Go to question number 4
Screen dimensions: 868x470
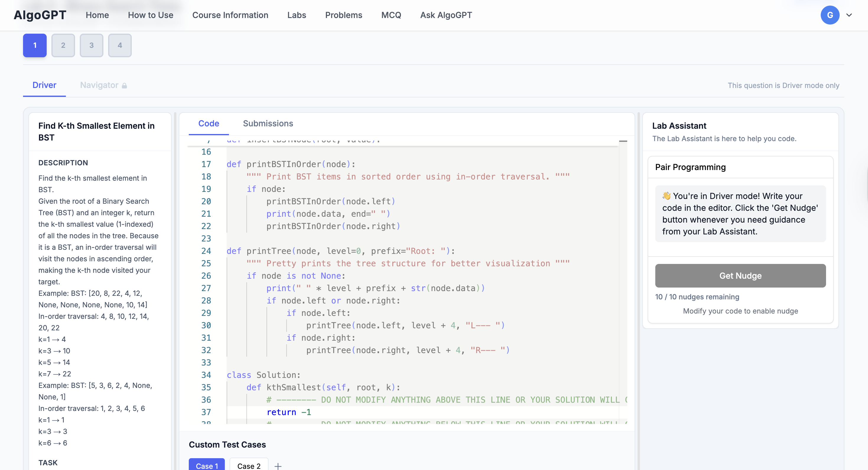pos(120,45)
